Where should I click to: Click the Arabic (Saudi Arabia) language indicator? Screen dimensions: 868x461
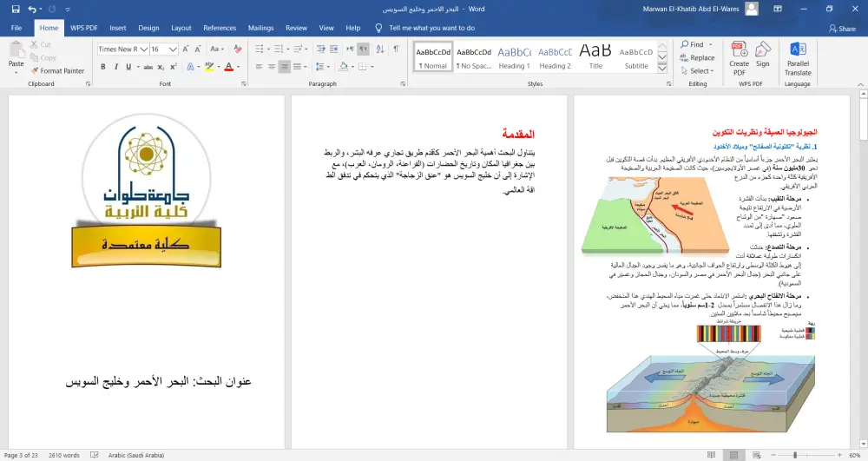(136, 455)
